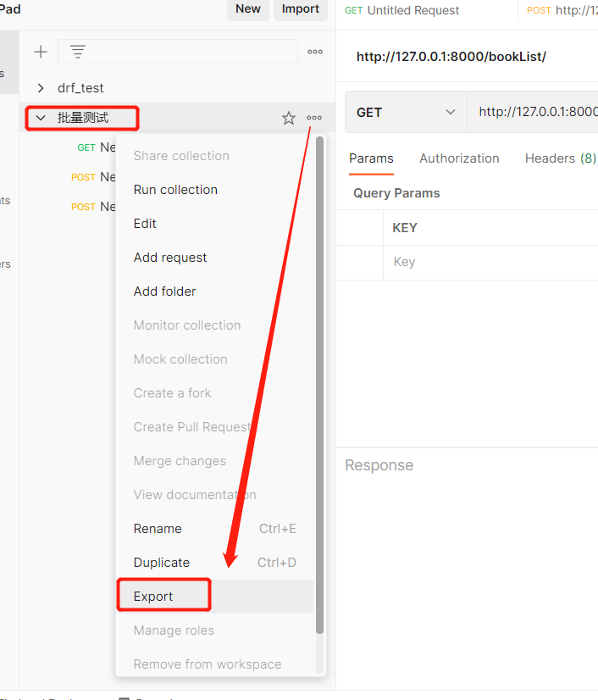Open the GET method dropdown
The image size is (598, 700).
tap(405, 112)
